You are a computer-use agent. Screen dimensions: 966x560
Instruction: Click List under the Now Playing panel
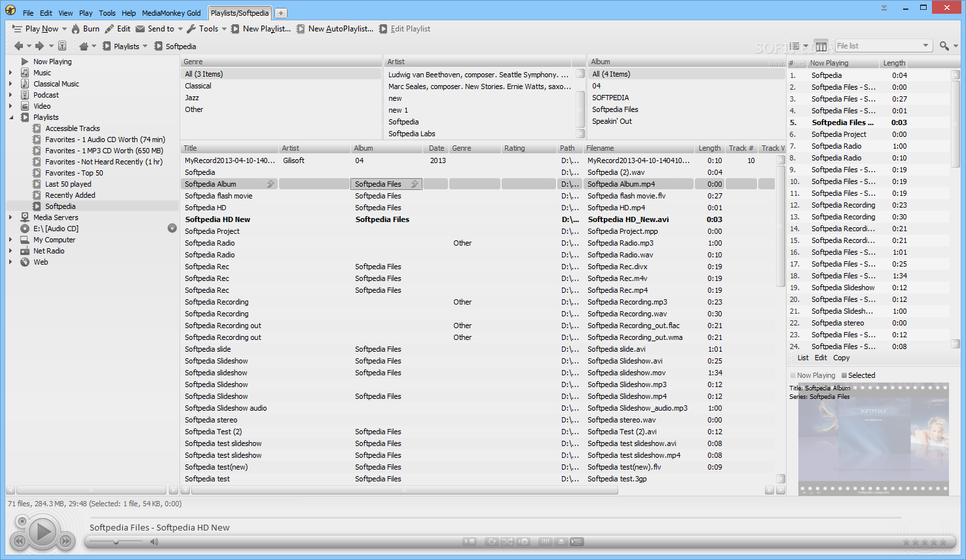[803, 358]
